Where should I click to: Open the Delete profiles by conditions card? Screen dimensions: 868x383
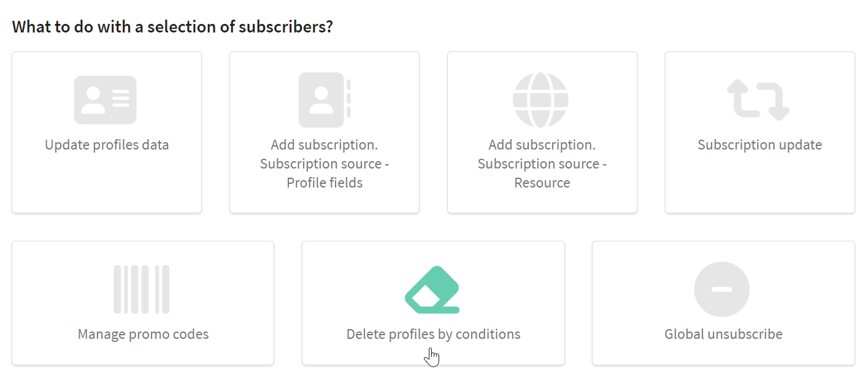coord(433,303)
